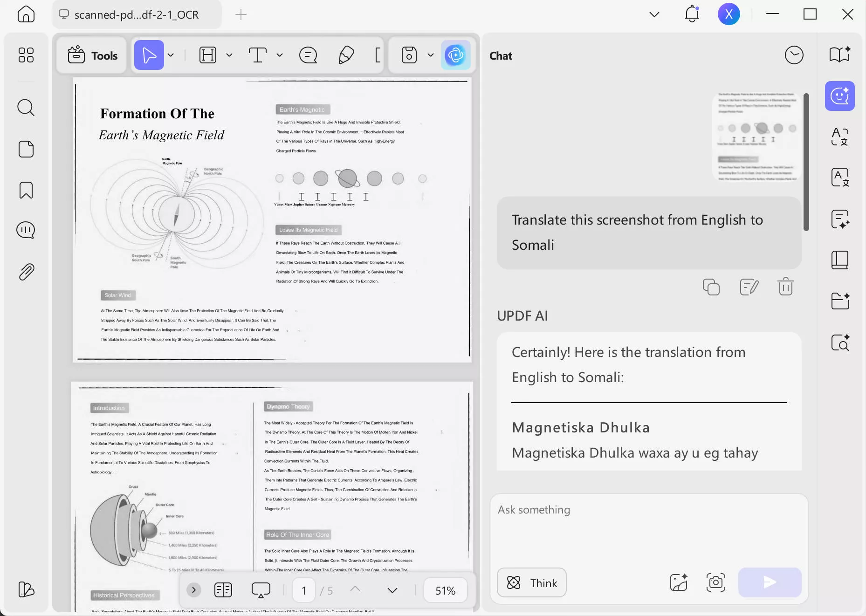Open the Tools menu button
This screenshot has height=616, width=866.
92,55
